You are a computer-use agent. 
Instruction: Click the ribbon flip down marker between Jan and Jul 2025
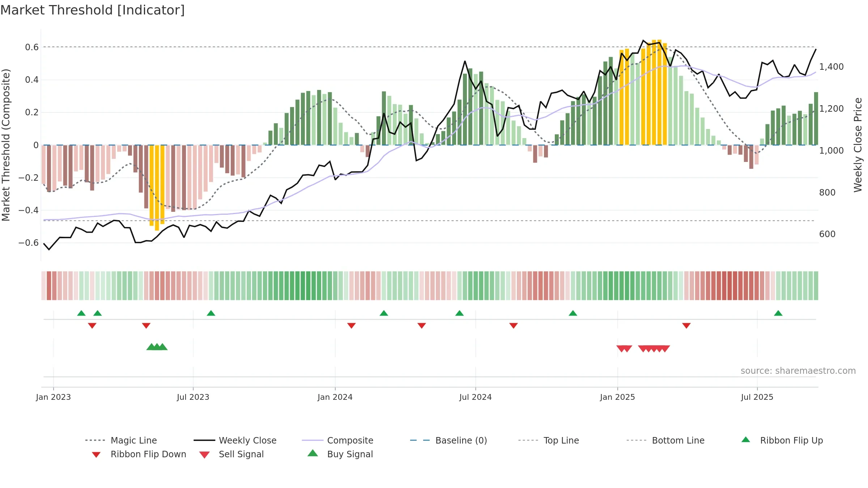click(686, 326)
